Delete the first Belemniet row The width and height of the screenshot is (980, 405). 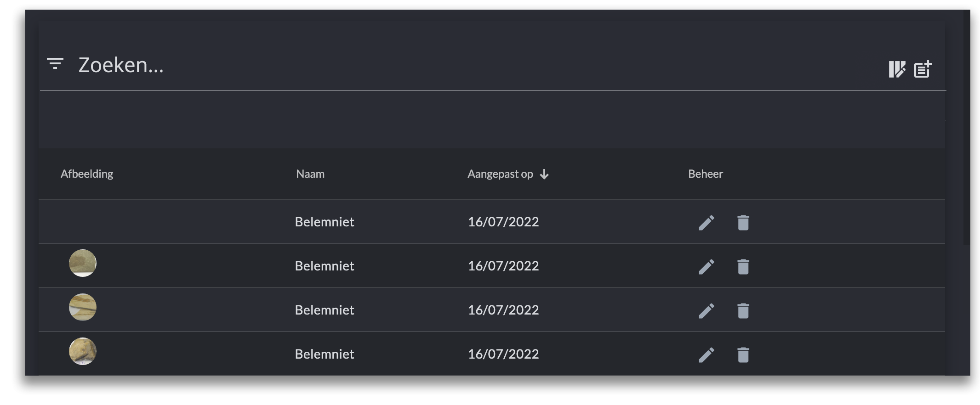coord(743,223)
